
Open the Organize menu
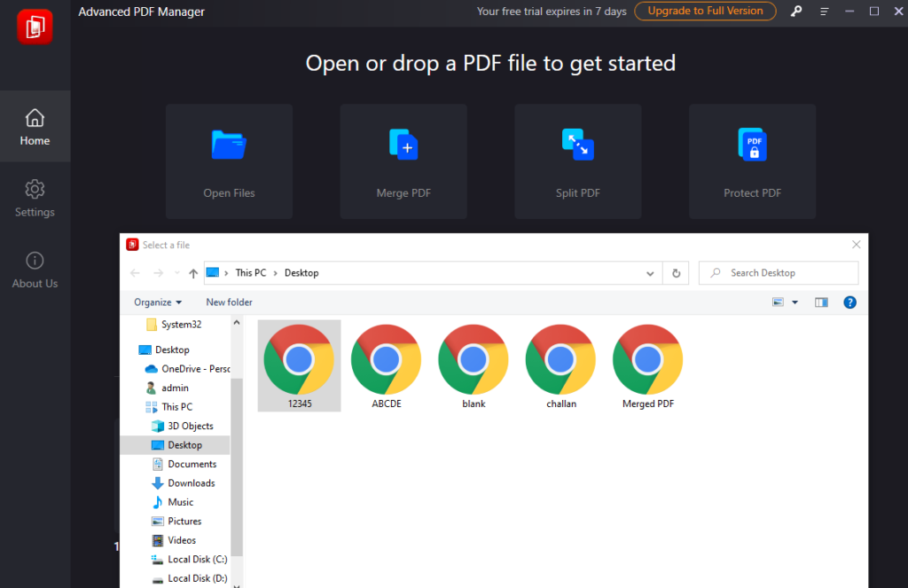click(x=158, y=302)
